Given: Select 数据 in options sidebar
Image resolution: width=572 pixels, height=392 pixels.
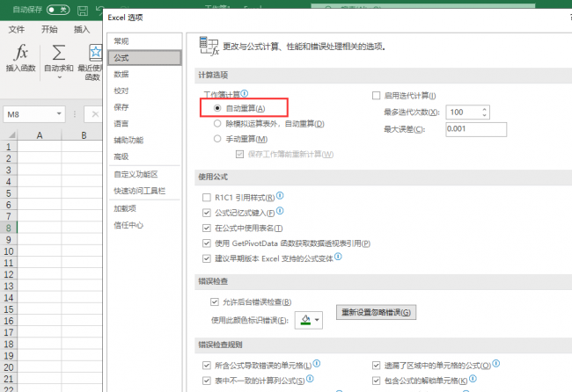Looking at the screenshot, I should pos(145,74).
